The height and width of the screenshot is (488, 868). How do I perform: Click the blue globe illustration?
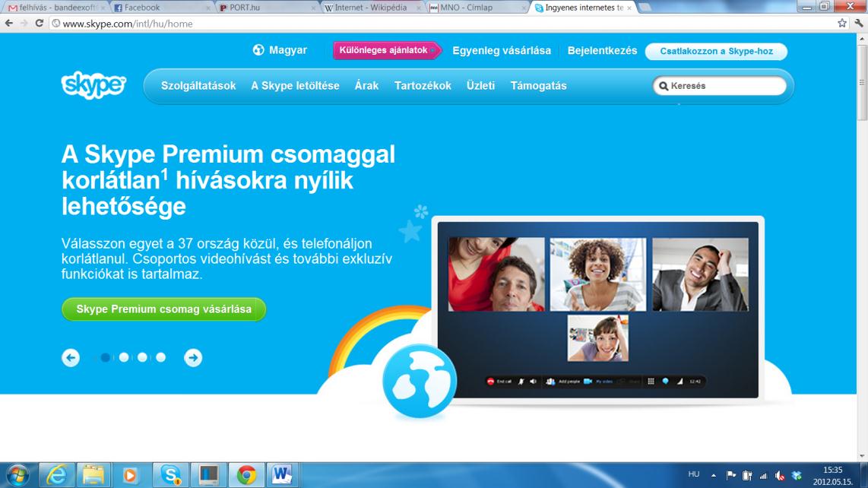click(x=419, y=381)
